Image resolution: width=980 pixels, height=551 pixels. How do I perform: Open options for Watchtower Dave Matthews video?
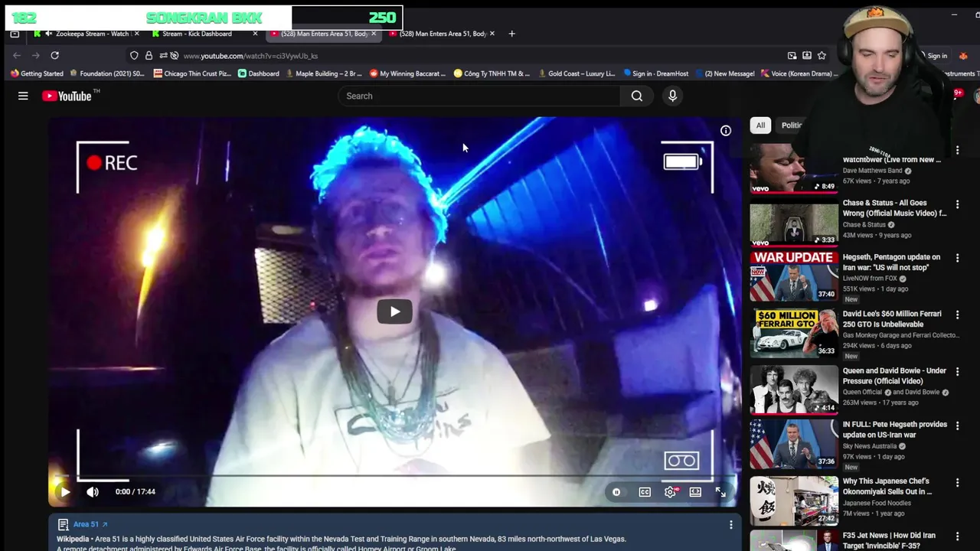coord(957,150)
